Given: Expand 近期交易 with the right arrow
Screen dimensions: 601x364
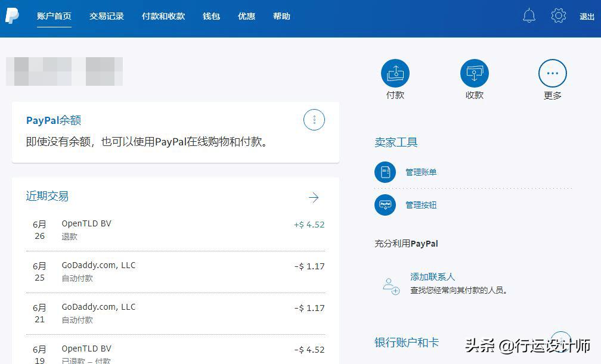Looking at the screenshot, I should pos(312,197).
